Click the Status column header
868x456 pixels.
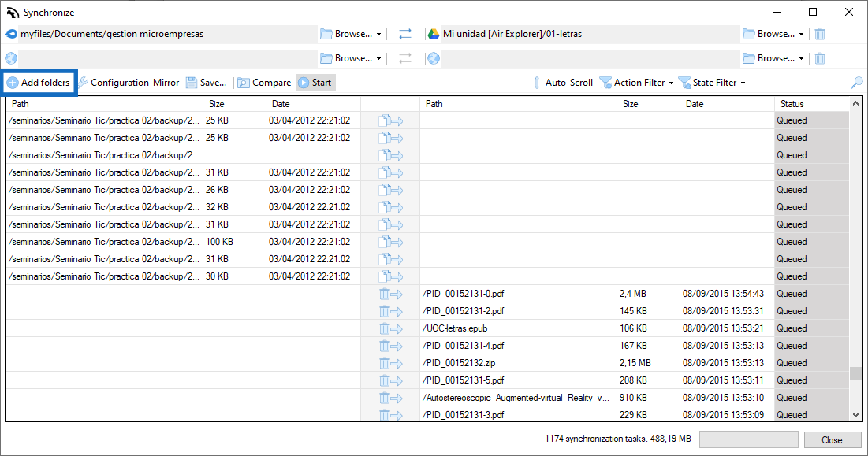pyautogui.click(x=811, y=104)
